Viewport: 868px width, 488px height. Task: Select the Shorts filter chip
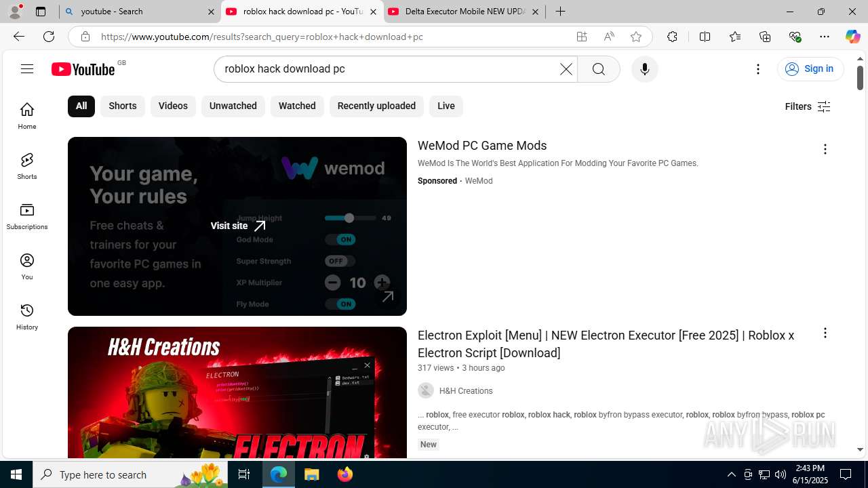pos(123,106)
